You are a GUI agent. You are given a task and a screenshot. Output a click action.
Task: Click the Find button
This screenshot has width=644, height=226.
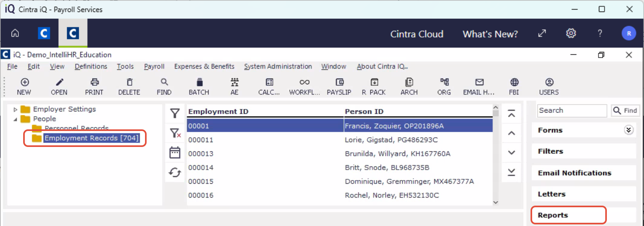pyautogui.click(x=625, y=111)
